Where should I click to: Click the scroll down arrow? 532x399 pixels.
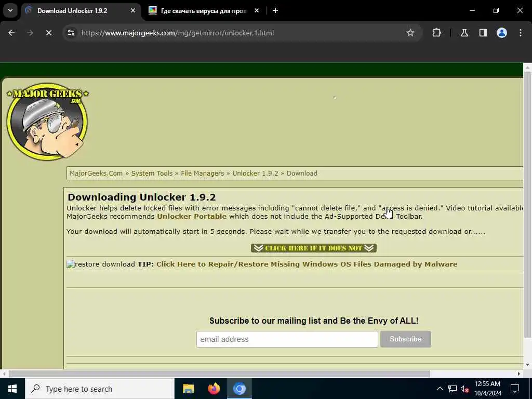tap(528, 365)
